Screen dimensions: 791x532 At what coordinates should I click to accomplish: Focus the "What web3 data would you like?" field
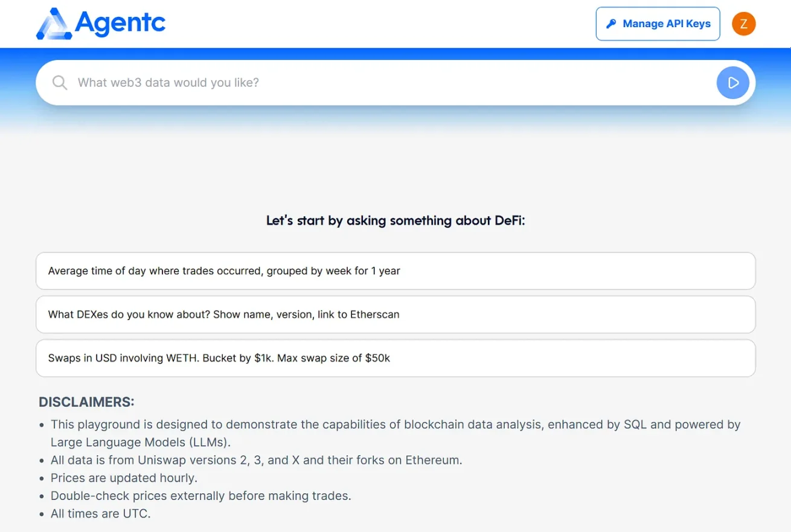392,83
